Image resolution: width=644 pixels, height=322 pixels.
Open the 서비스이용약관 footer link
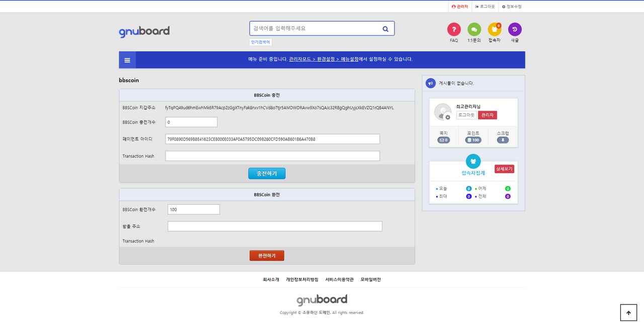339,280
